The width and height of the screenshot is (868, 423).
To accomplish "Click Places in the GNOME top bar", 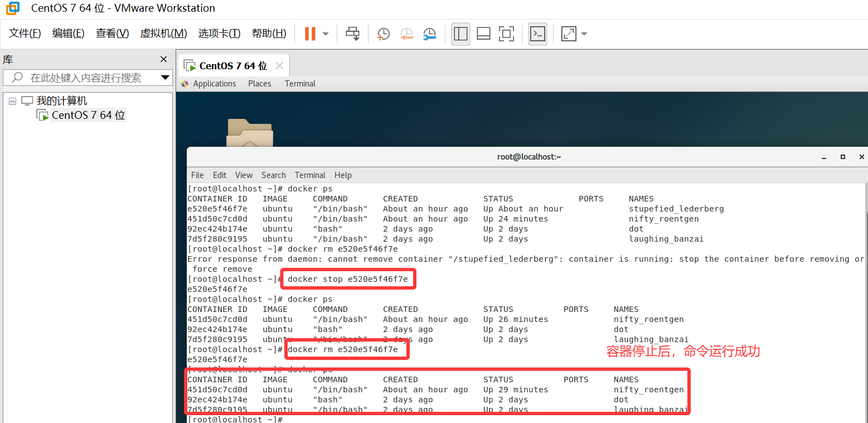I will tap(260, 84).
